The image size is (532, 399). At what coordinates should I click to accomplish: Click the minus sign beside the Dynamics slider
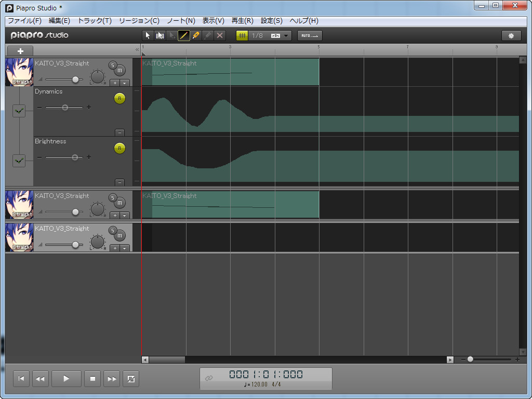pos(39,108)
